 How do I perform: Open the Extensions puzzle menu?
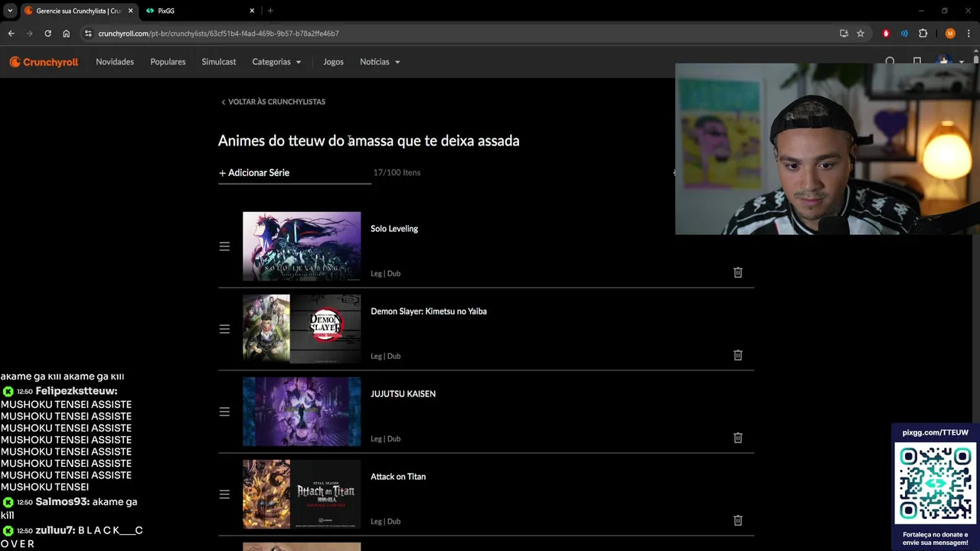pos(923,34)
